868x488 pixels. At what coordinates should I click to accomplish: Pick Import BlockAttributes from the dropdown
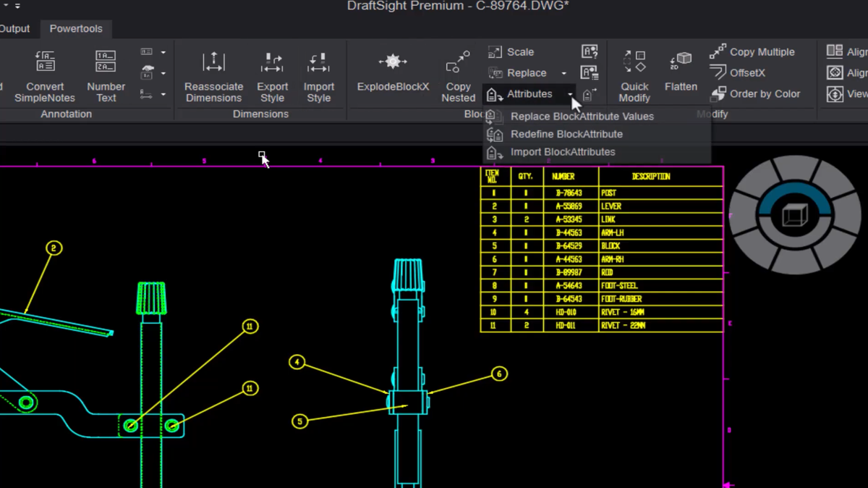click(562, 152)
